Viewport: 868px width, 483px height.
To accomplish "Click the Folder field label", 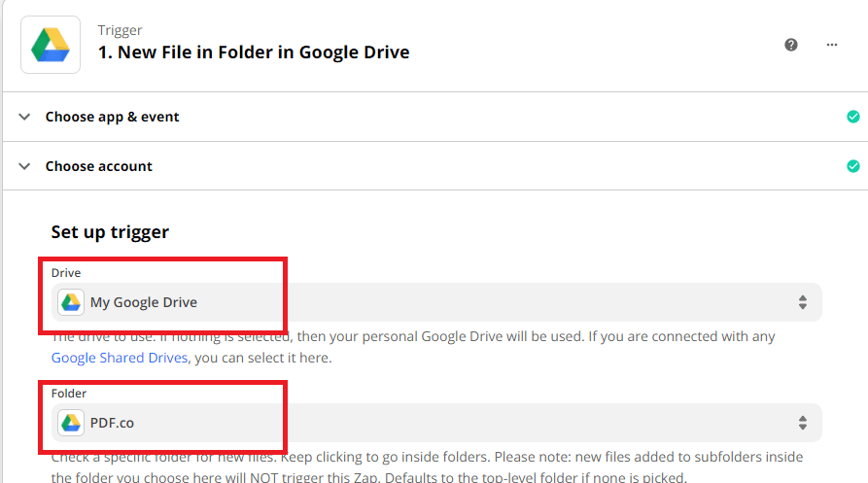I will point(69,394).
